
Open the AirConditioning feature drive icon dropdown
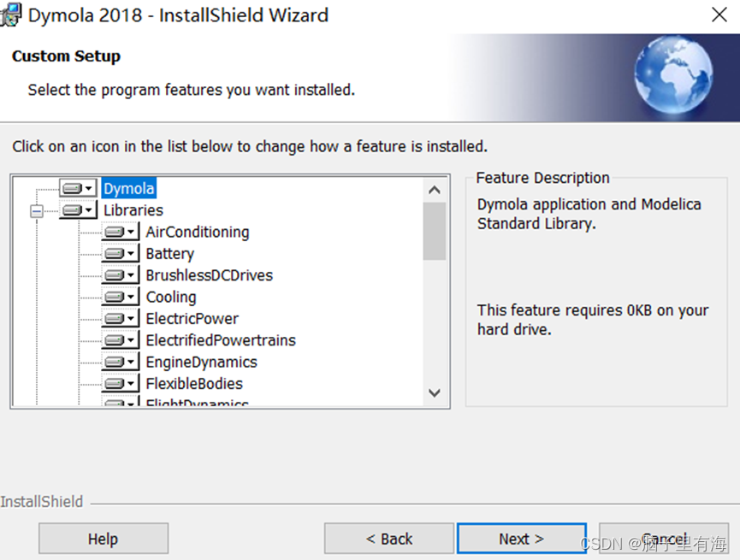point(121,232)
